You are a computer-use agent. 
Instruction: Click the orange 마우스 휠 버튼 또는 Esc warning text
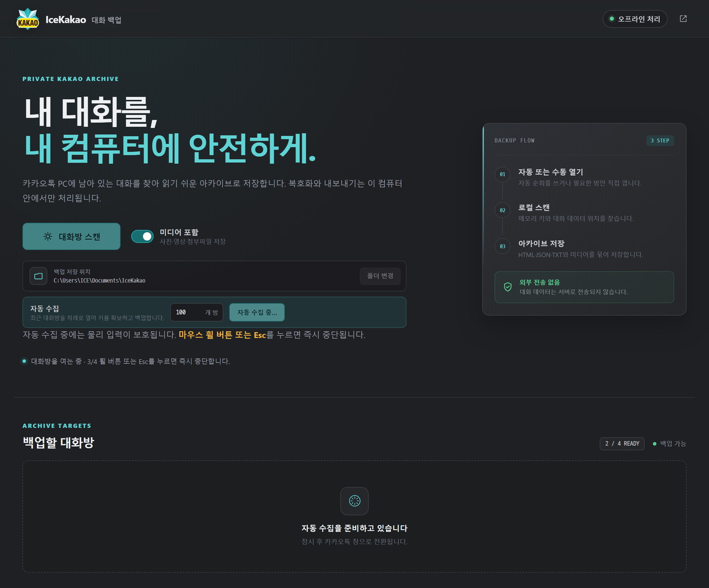(x=222, y=335)
